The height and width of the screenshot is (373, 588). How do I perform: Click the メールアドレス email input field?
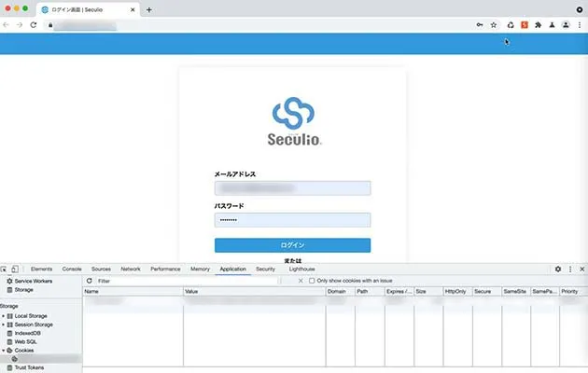click(x=292, y=188)
